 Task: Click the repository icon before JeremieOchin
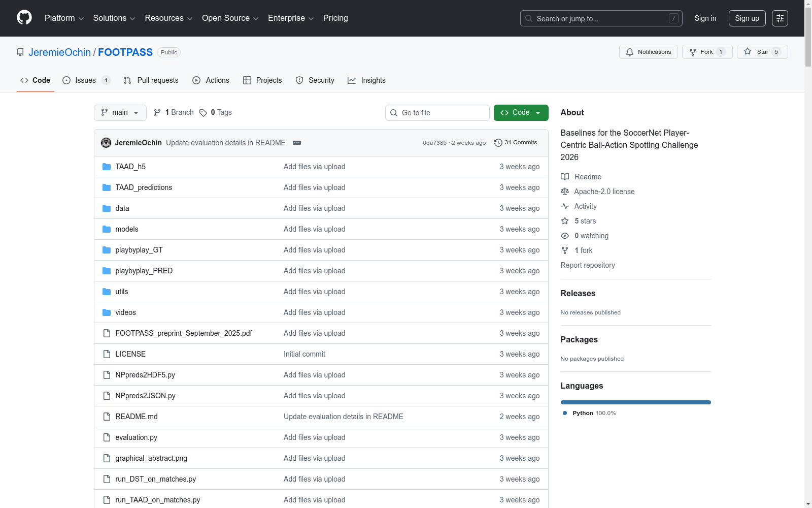click(20, 52)
